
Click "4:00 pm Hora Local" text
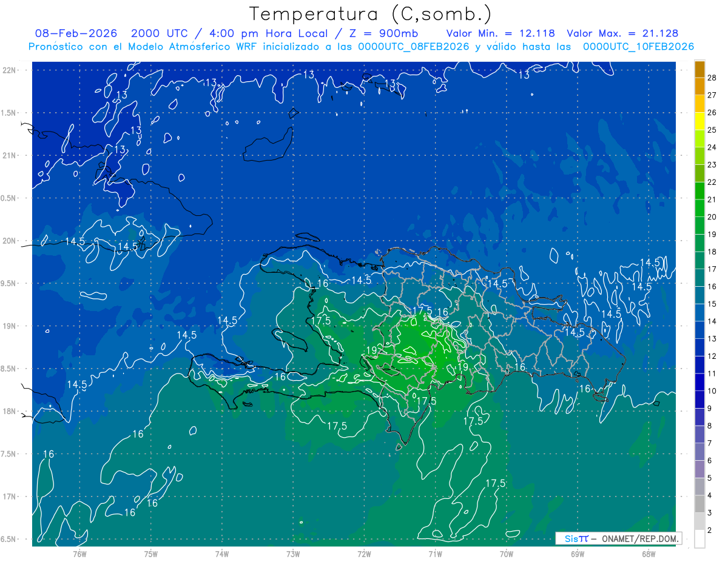[268, 33]
